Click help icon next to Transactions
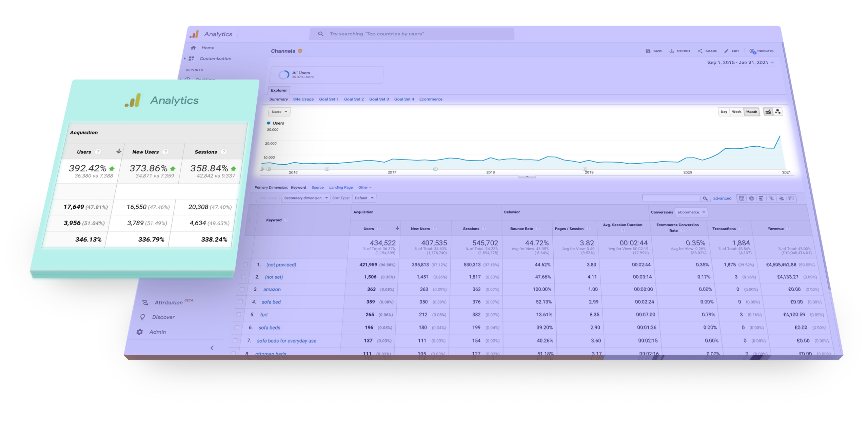The width and height of the screenshot is (868, 421). pos(740,229)
